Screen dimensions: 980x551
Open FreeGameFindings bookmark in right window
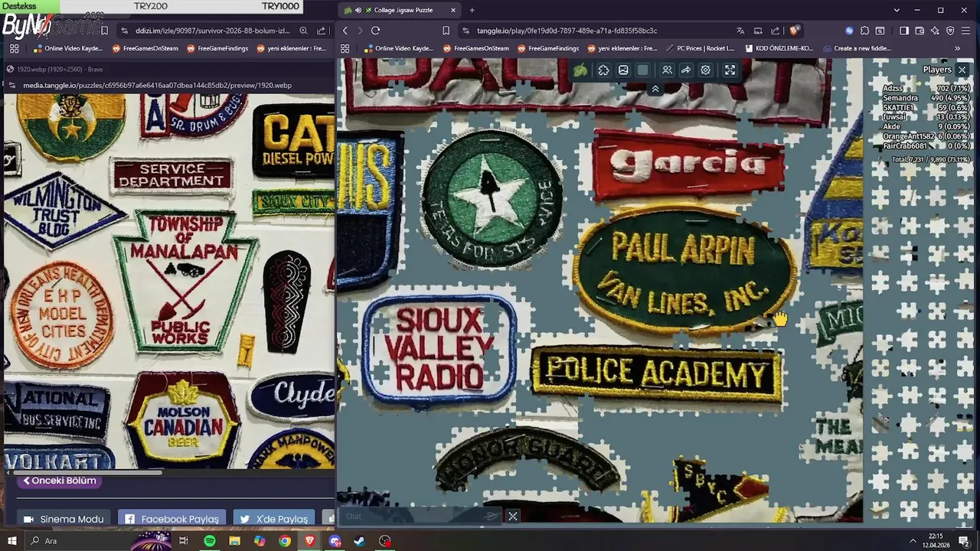pyautogui.click(x=547, y=48)
